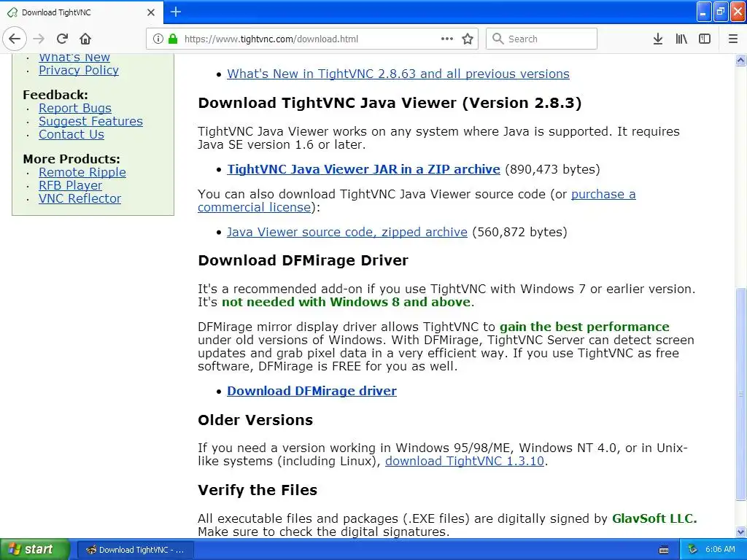The height and width of the screenshot is (560, 747).
Task: Click the Download DFMirage driver link
Action: click(311, 391)
